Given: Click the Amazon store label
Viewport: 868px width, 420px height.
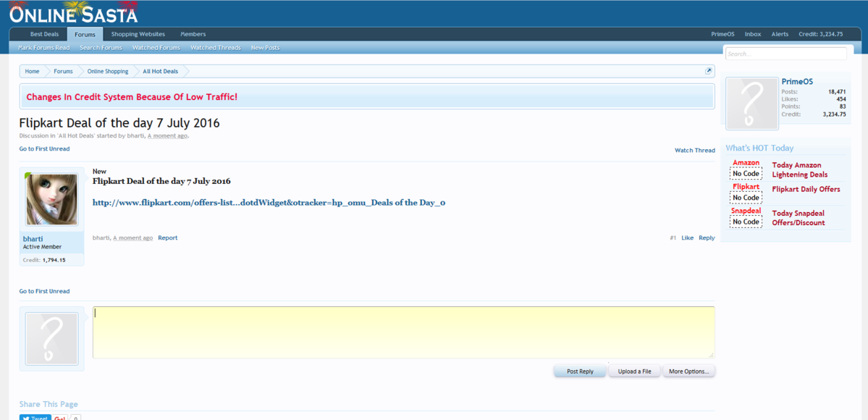Looking at the screenshot, I should click(746, 163).
